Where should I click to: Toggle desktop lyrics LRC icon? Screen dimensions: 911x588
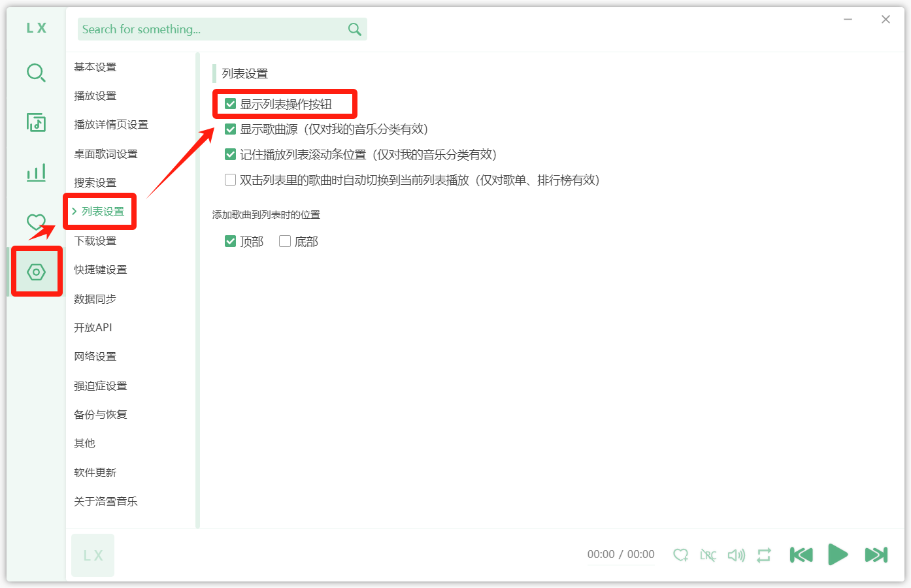coord(708,555)
